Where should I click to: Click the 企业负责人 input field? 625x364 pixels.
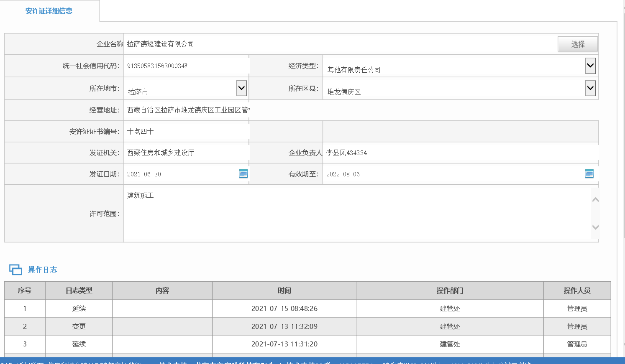(460, 153)
